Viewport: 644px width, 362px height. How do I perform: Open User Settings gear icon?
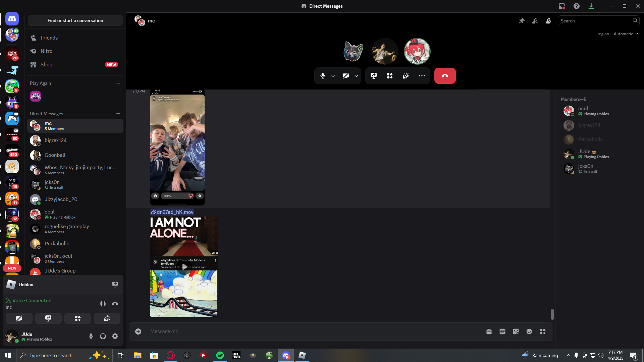click(115, 336)
